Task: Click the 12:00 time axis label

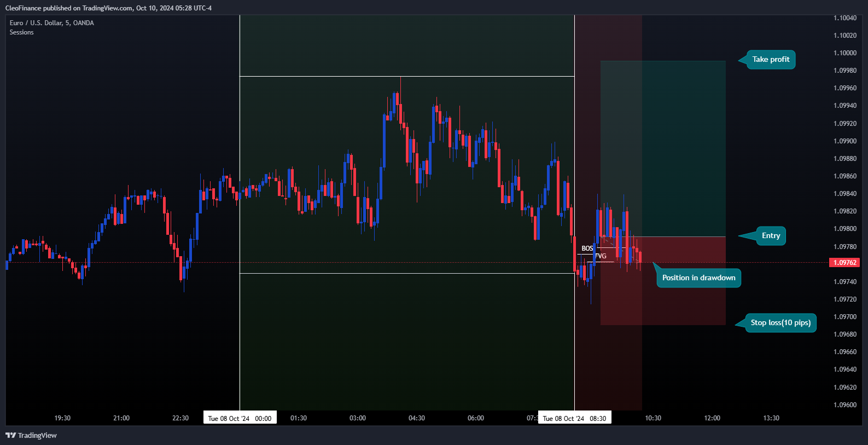Action: [x=712, y=418]
